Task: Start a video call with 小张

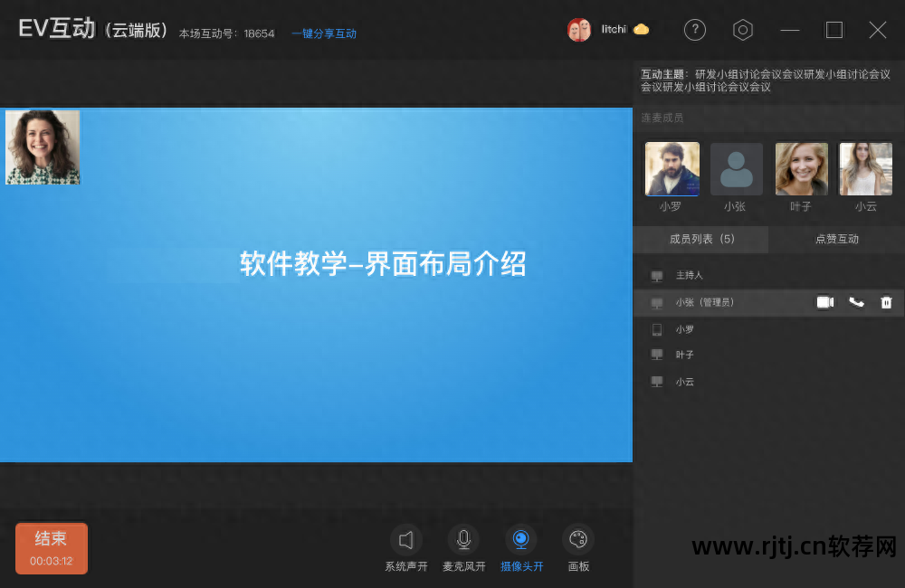Action: point(824,302)
